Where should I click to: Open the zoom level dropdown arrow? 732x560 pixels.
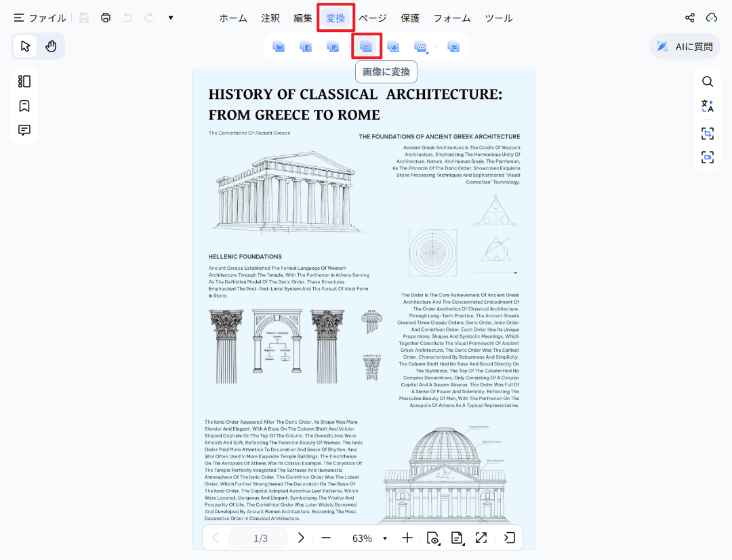[x=385, y=538]
